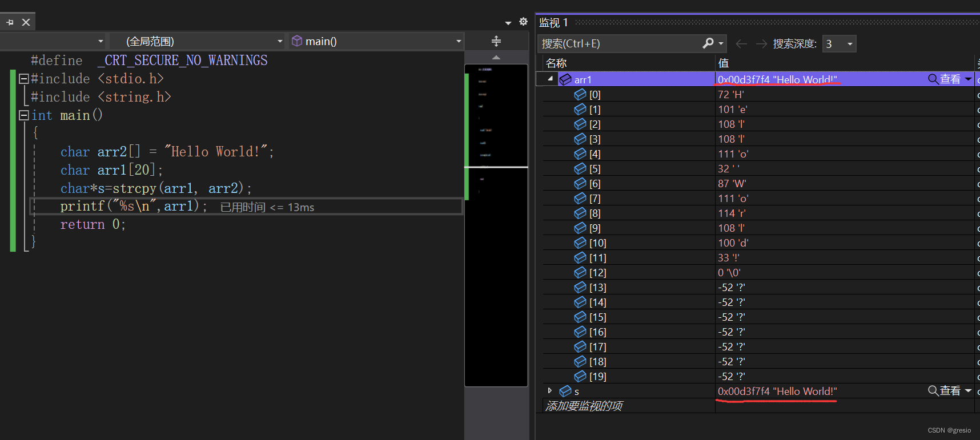980x440 pixels.
Task: Click the [10] element icon
Action: (x=580, y=243)
